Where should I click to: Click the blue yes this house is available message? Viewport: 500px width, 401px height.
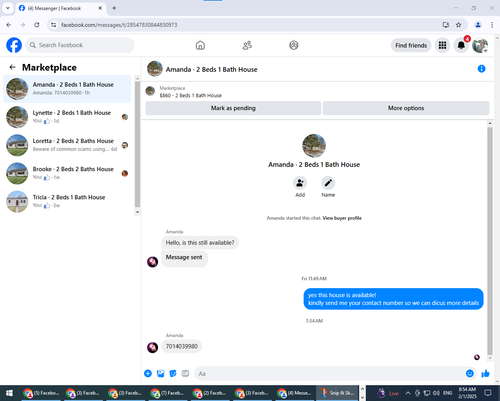tap(393, 299)
